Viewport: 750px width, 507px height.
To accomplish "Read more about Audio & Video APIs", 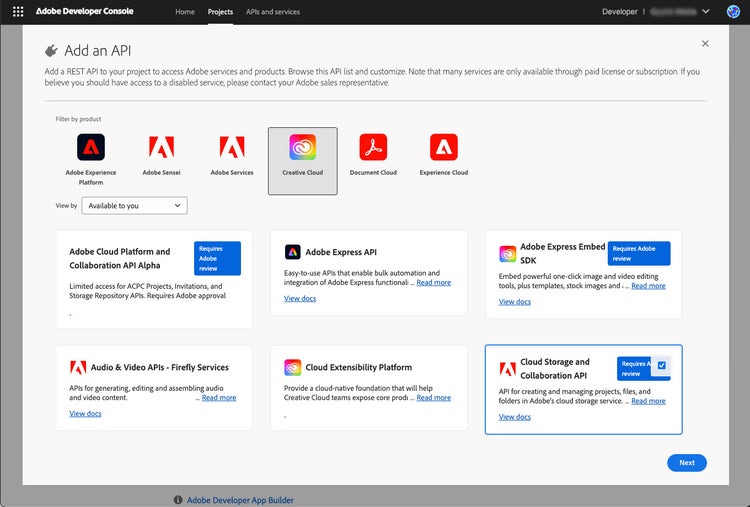I will [x=219, y=398].
